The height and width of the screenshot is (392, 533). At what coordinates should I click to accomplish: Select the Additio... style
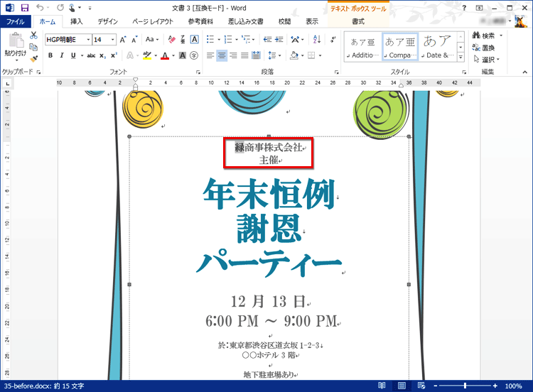[362, 47]
